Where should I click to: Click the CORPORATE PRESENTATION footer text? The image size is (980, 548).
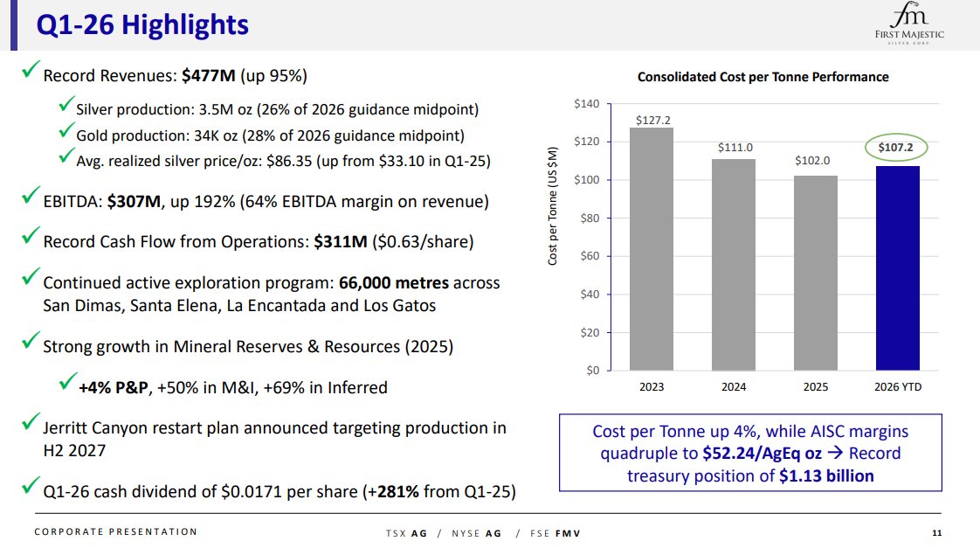115,531
